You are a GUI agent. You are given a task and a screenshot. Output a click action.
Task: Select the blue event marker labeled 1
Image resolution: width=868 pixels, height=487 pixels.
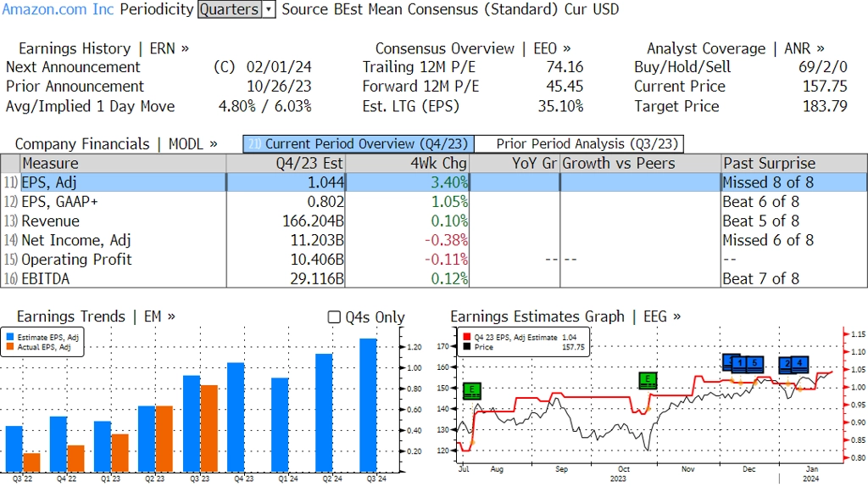[x=741, y=363]
